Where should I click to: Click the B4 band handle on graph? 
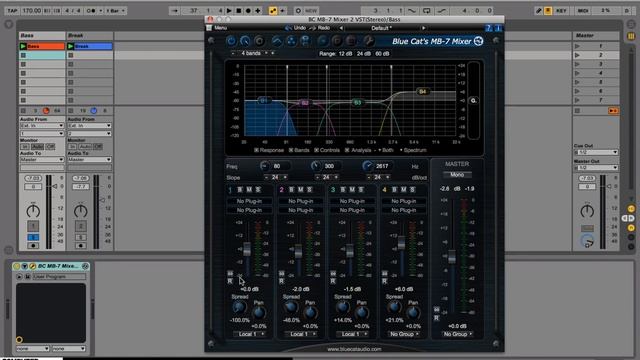click(422, 91)
